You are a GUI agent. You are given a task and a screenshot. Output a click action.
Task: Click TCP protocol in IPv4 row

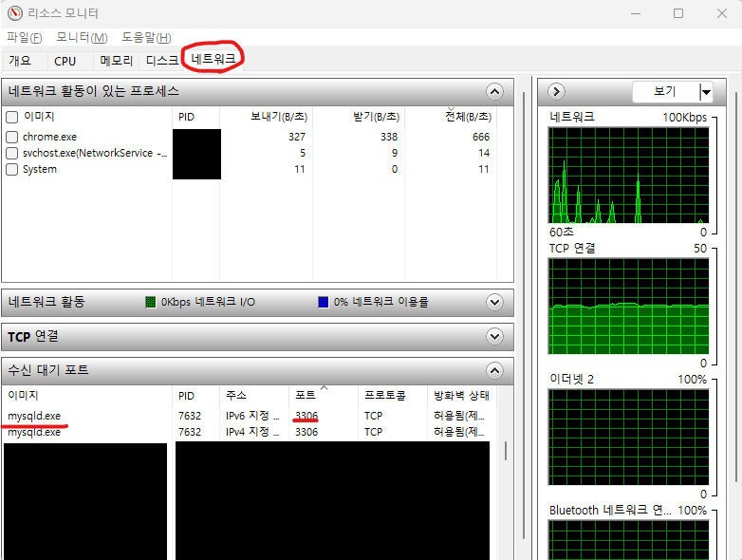pos(373,432)
